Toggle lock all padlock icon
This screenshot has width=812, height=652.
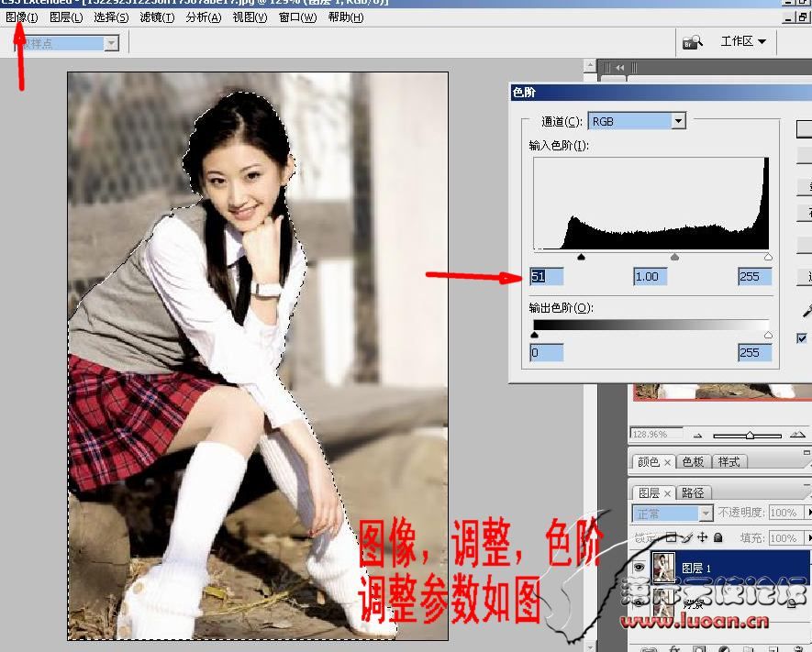coord(717,537)
